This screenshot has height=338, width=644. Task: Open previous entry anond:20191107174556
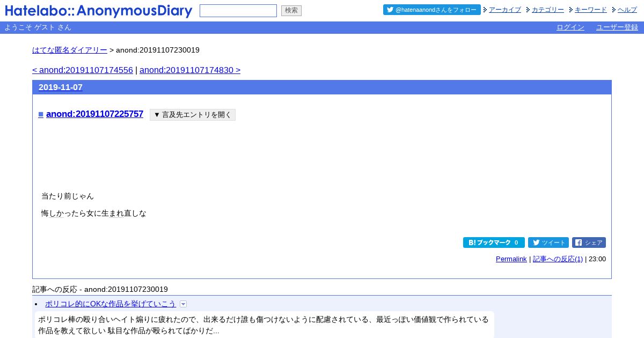(83, 70)
